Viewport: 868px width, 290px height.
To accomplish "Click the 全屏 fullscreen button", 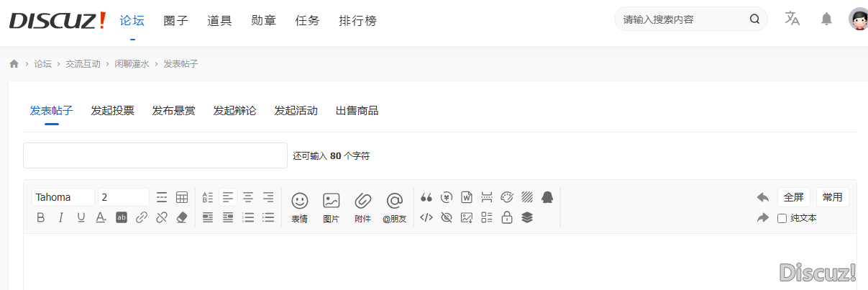I will [793, 197].
